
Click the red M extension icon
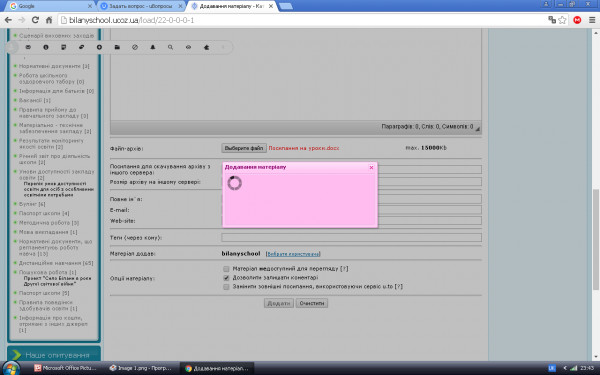pyautogui.click(x=577, y=20)
